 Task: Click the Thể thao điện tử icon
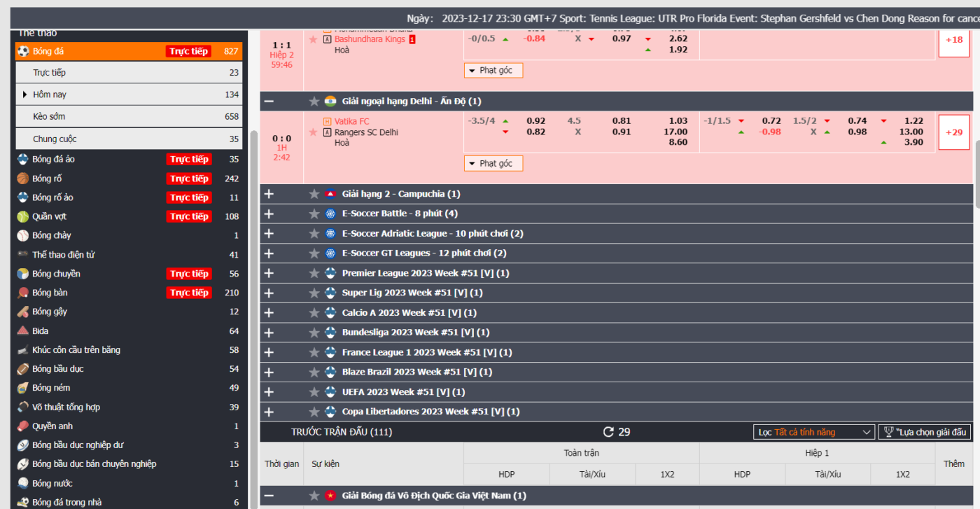click(23, 254)
